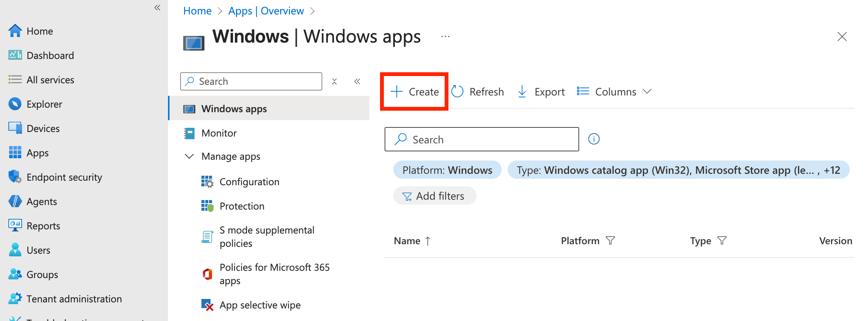Open Policies for Microsoft 365 apps
The image size is (868, 321).
point(275,274)
